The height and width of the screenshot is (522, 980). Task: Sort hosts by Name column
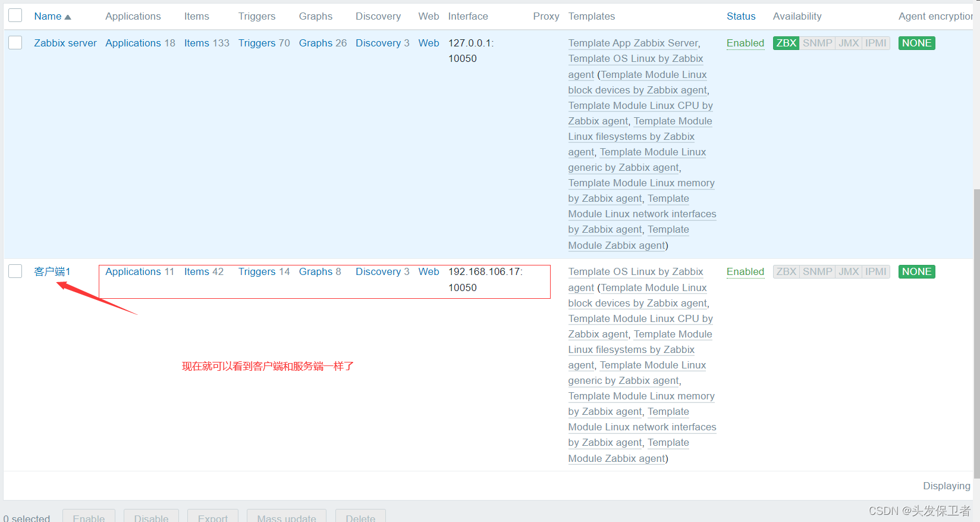(52, 16)
